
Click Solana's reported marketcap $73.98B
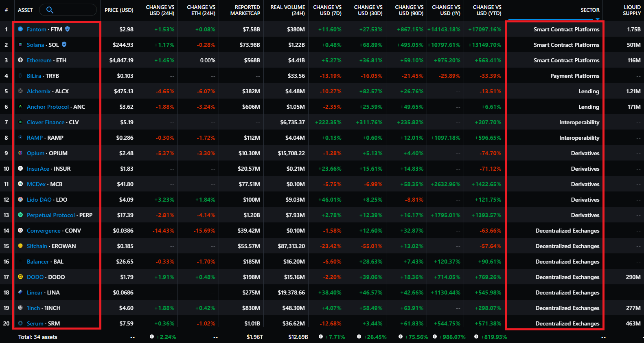[250, 45]
